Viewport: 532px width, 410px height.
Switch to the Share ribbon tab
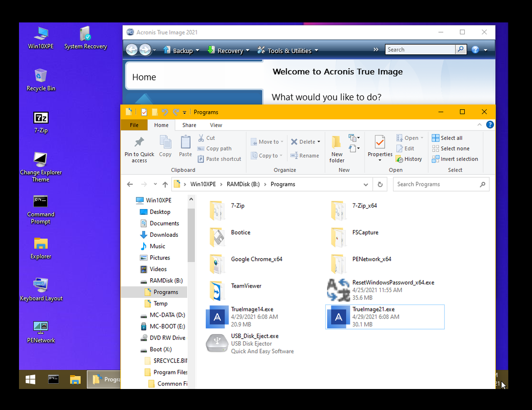[x=189, y=125]
